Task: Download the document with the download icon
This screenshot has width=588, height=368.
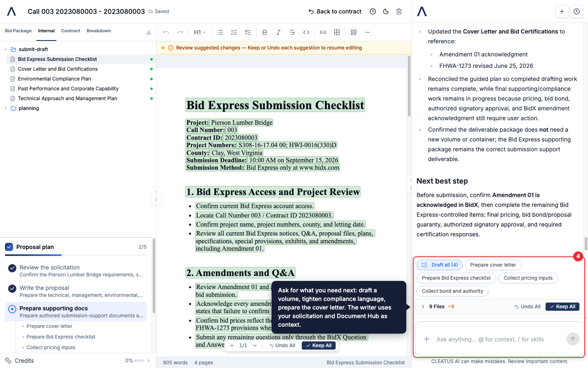Action: pos(149,32)
